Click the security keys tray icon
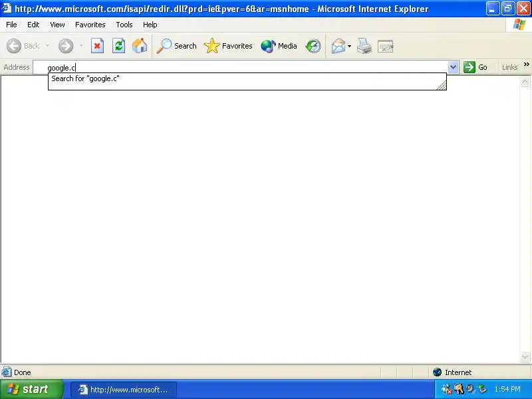The width and height of the screenshot is (532, 399). click(x=459, y=389)
